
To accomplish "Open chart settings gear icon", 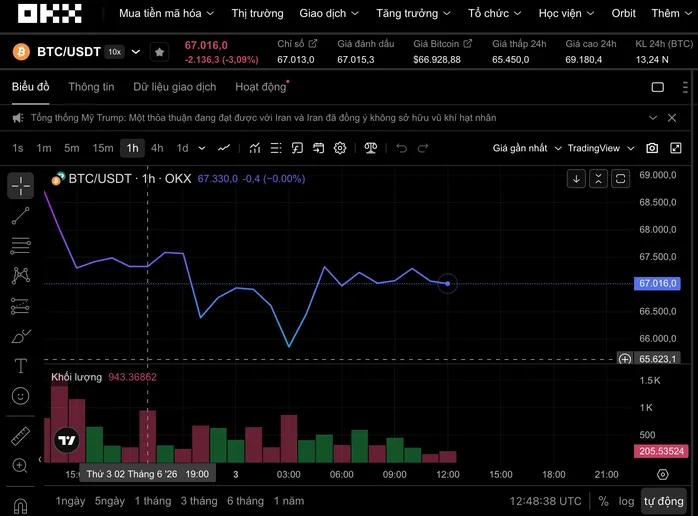I will pyautogui.click(x=340, y=148).
